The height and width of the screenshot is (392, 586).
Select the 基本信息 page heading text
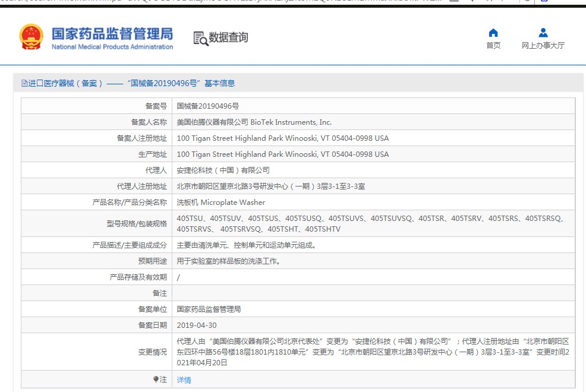pyautogui.click(x=219, y=83)
